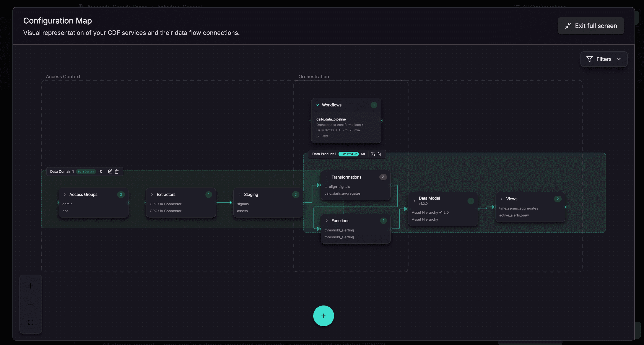
Task: Expand the Transformations node details
Action: pos(327,177)
